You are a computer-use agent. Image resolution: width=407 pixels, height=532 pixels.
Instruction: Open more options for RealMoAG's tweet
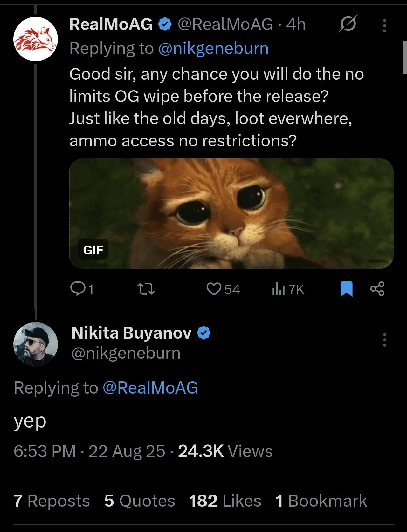(385, 25)
